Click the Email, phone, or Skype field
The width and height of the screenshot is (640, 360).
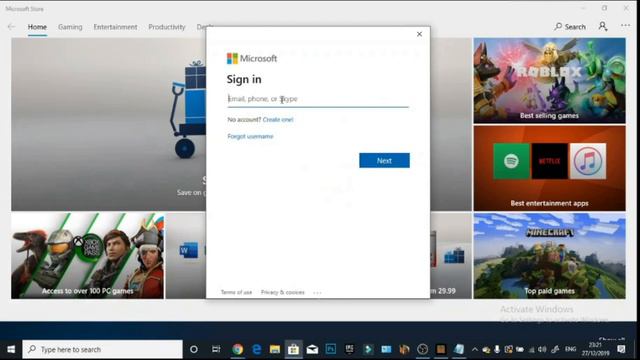point(318,99)
